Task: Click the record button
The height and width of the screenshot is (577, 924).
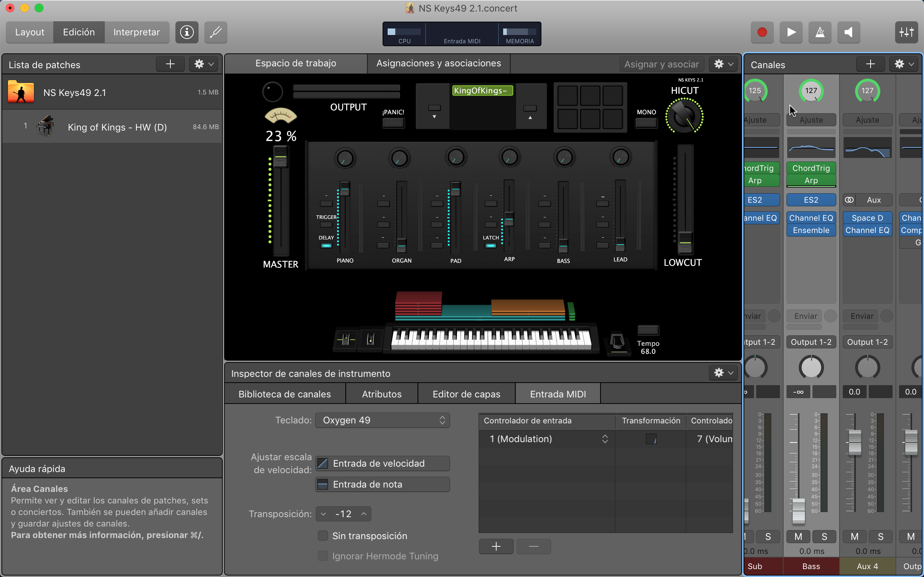Action: click(x=762, y=32)
